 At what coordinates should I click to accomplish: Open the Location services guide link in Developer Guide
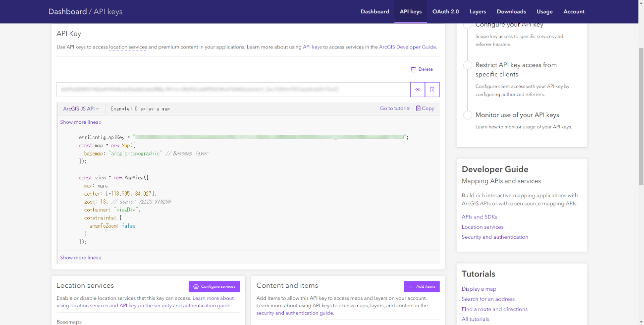click(x=483, y=227)
